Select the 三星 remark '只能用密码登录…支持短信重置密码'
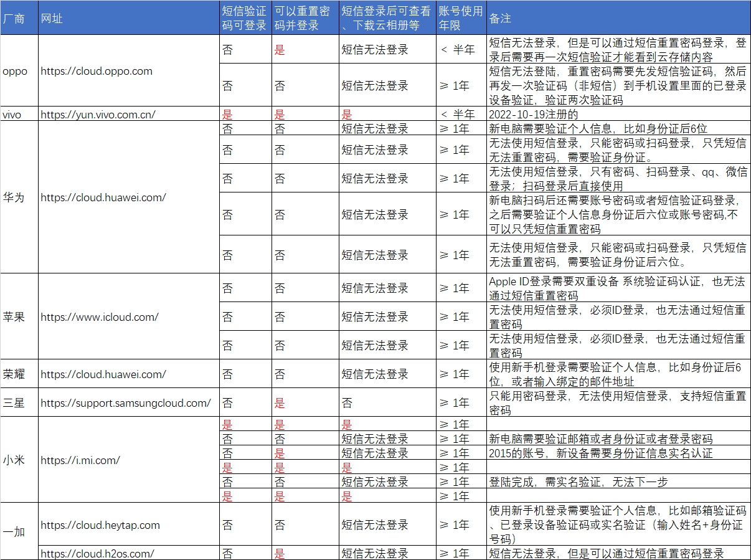Viewport: 751px width, 560px height. [618, 402]
